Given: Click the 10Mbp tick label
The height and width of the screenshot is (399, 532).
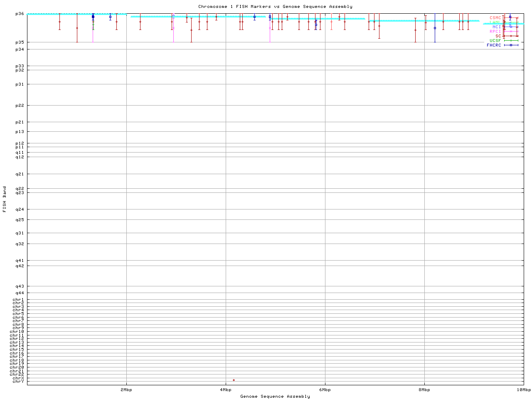Looking at the screenshot, I should click(x=524, y=389).
